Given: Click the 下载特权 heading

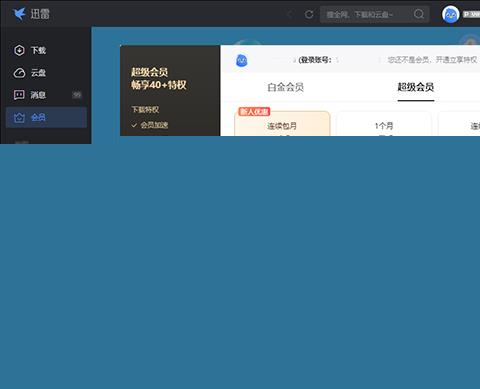Looking at the screenshot, I should (x=145, y=110).
